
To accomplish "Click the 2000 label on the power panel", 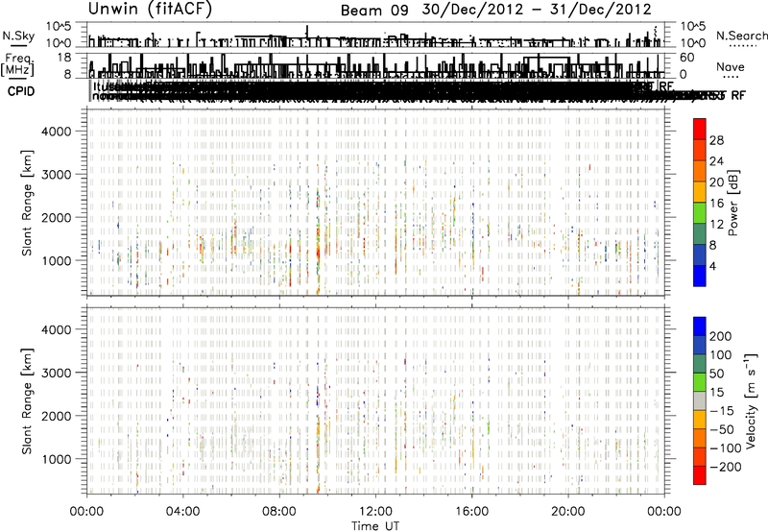I will [x=56, y=217].
